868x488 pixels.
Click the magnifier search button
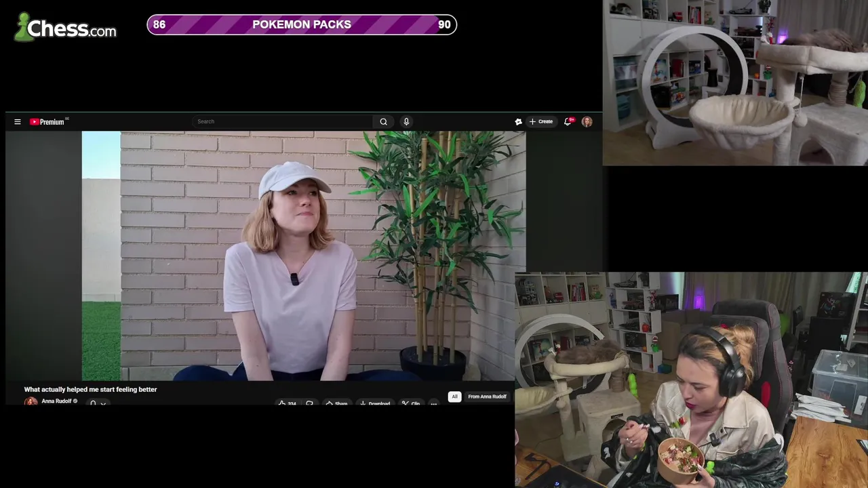[383, 121]
